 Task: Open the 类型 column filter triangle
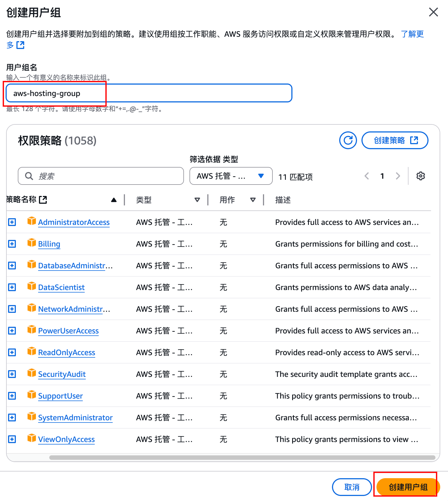click(x=197, y=200)
